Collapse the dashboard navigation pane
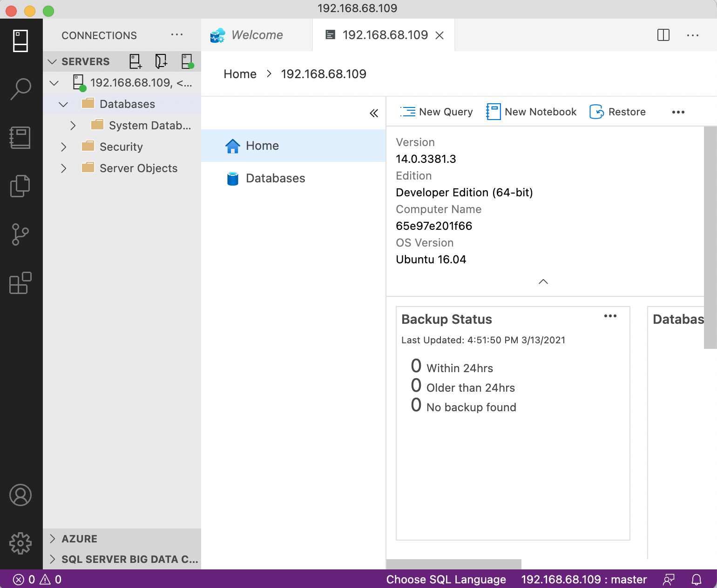Screen dimensions: 717x588 pos(374,113)
